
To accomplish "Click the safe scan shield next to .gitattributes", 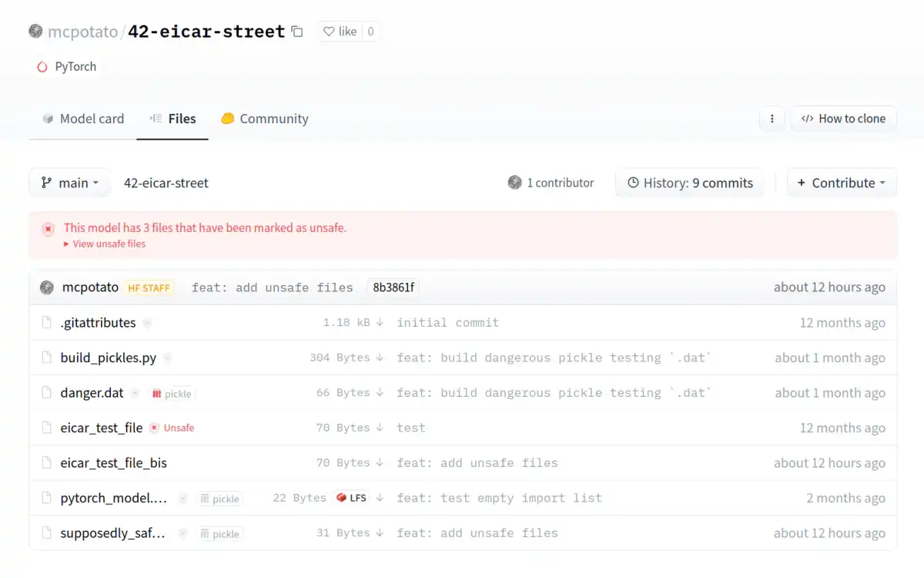I will (147, 323).
